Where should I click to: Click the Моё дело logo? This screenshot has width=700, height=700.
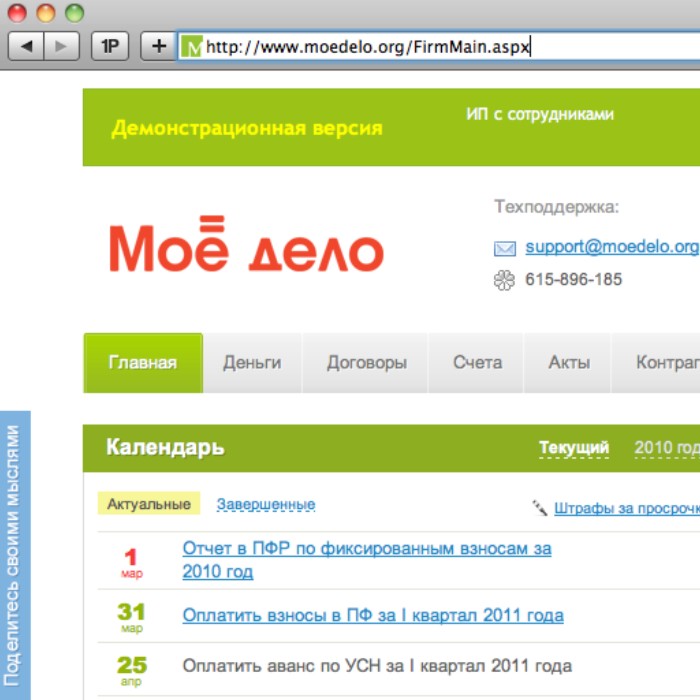(246, 245)
